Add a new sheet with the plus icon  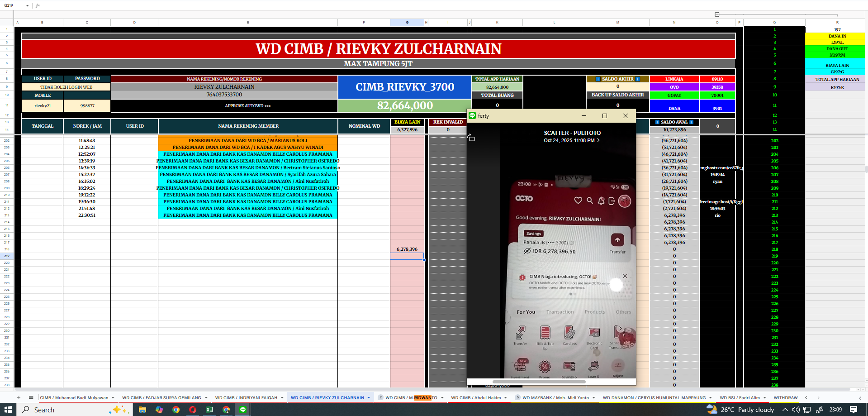(19, 397)
